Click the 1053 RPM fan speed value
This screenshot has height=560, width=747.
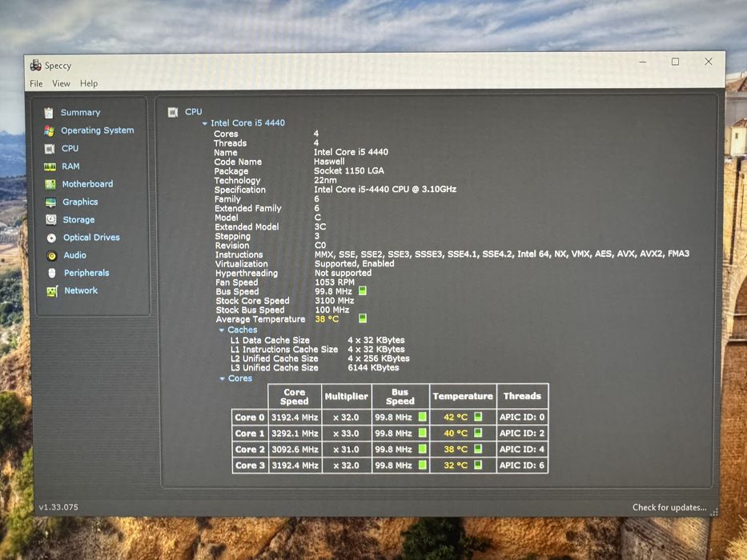[x=335, y=282]
